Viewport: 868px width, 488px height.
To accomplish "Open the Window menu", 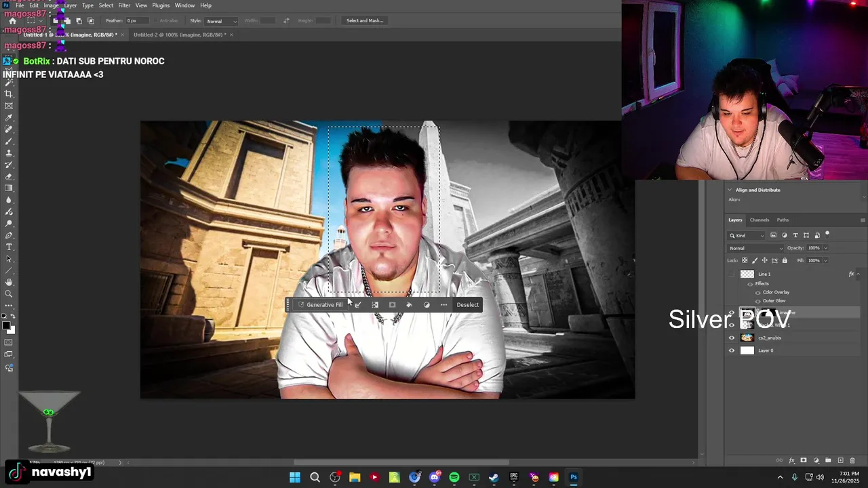I will [184, 5].
